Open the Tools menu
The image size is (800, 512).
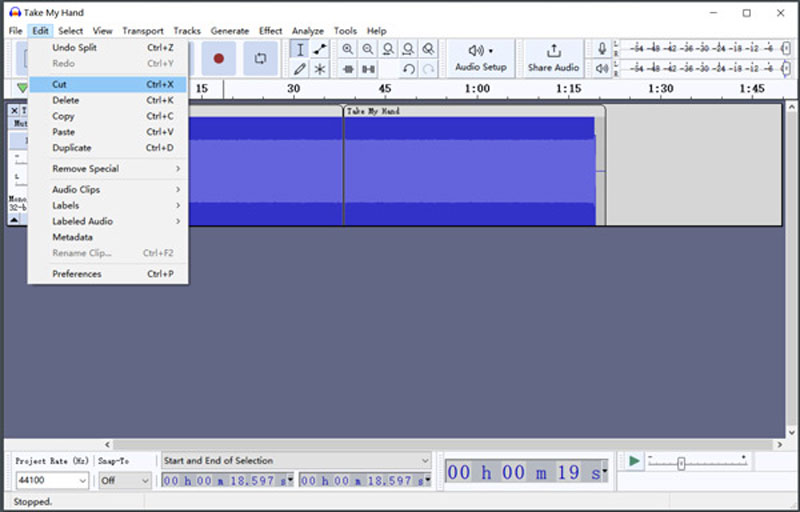tap(345, 31)
